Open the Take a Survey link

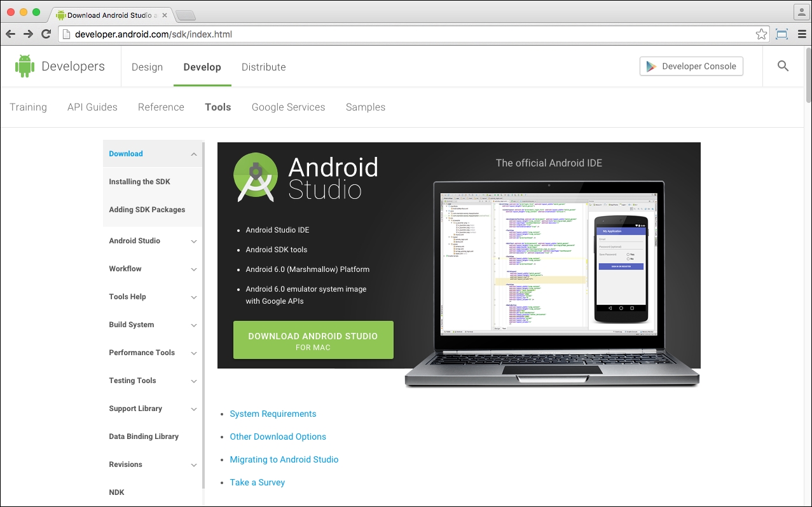[258, 482]
